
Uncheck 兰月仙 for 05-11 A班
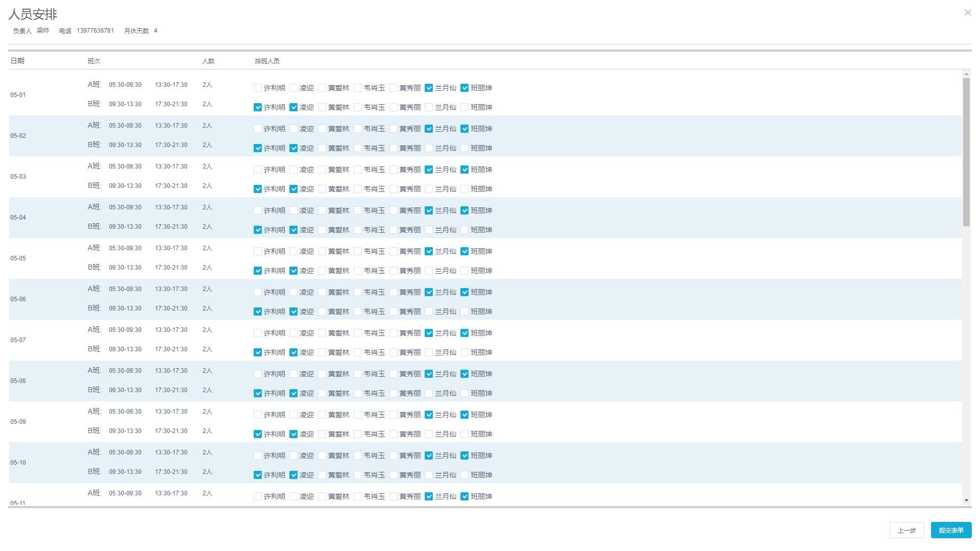(429, 496)
